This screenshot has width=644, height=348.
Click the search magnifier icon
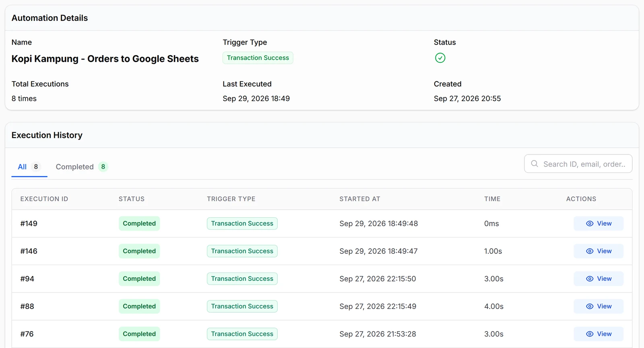click(x=535, y=164)
